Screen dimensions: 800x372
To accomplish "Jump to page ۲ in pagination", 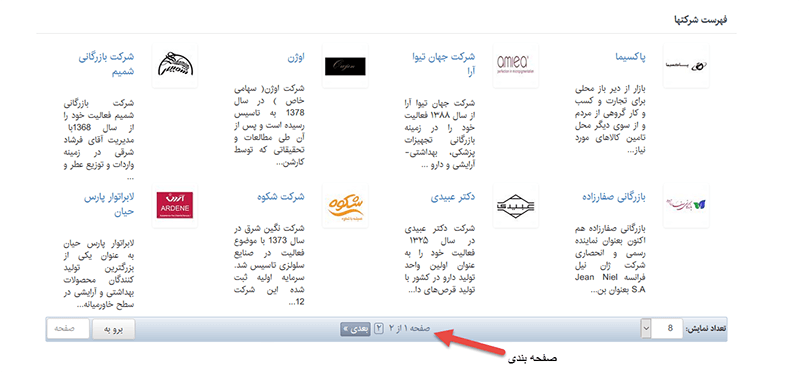I will (x=379, y=329).
